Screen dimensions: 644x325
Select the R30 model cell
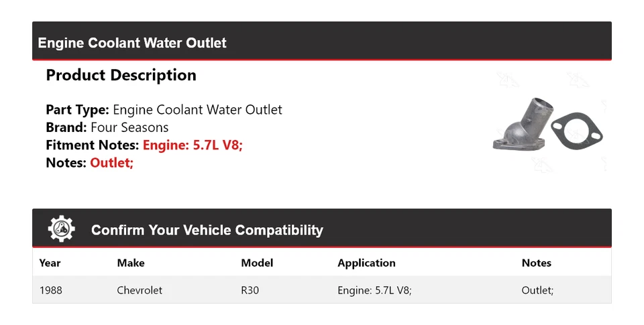250,290
